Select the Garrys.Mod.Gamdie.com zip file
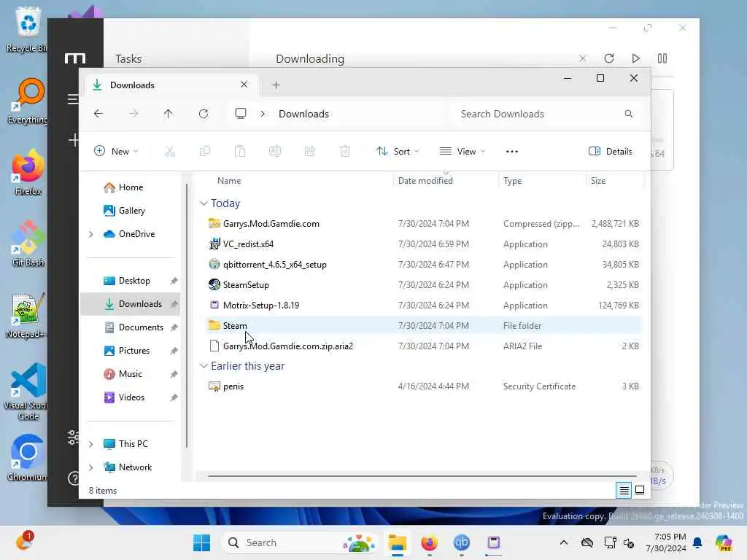The width and height of the screenshot is (747, 560). pos(424,223)
